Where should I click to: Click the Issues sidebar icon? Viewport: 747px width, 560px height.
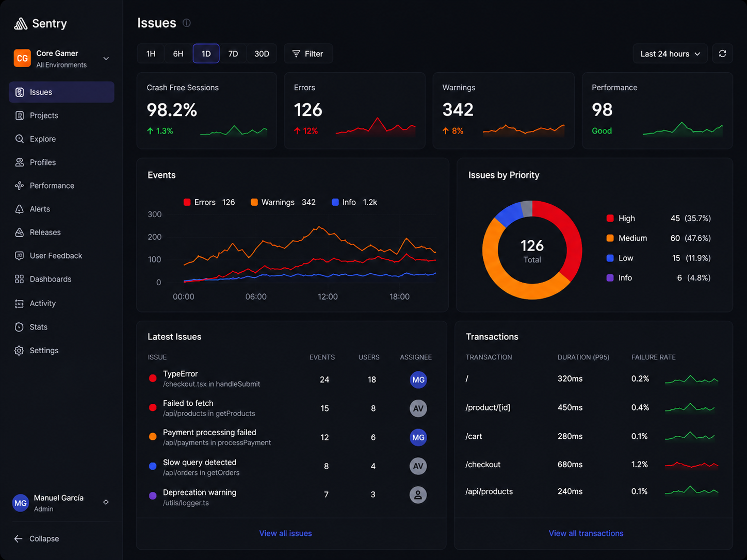(20, 92)
